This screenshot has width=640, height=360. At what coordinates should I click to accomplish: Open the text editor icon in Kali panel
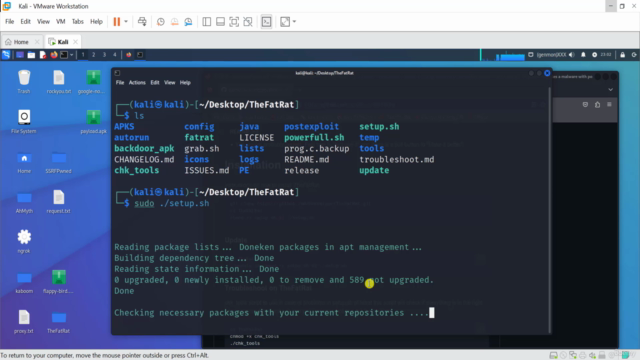click(42, 55)
